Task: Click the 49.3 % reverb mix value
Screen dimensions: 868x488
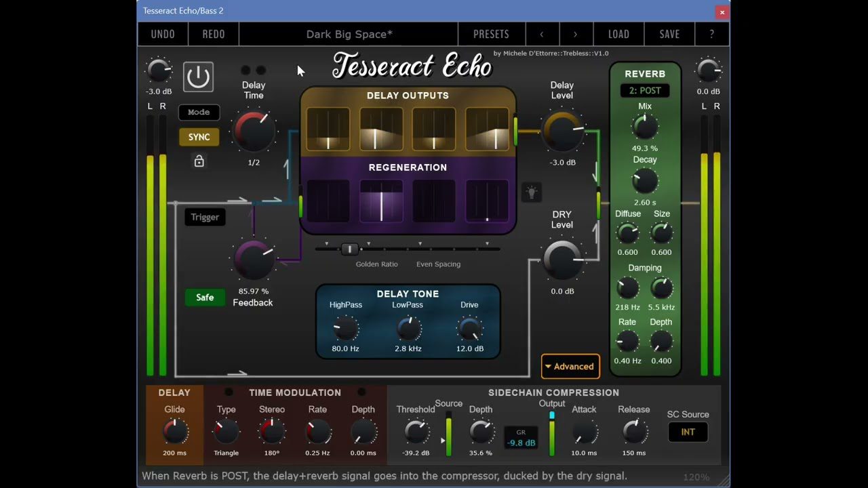Action: pos(645,148)
